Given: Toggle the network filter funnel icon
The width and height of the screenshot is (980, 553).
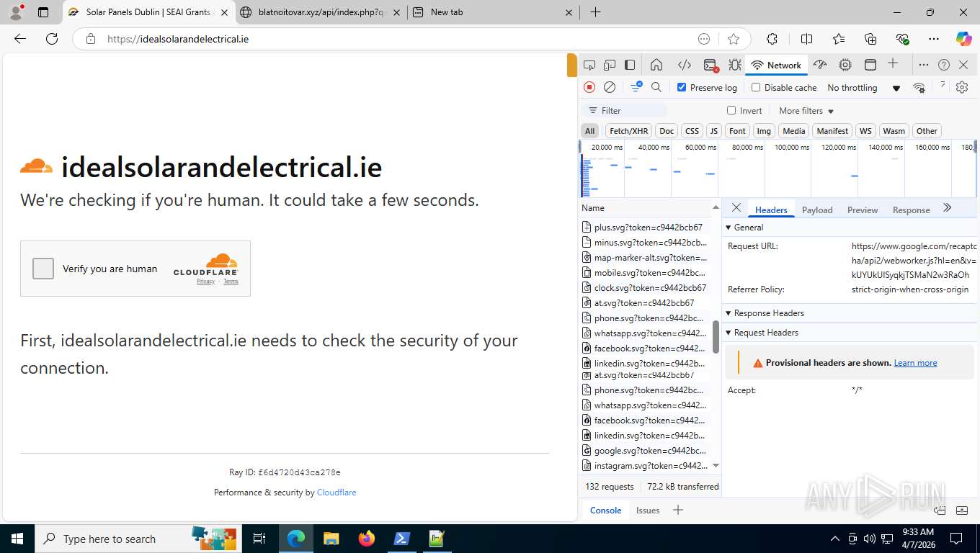Looking at the screenshot, I should pyautogui.click(x=636, y=87).
